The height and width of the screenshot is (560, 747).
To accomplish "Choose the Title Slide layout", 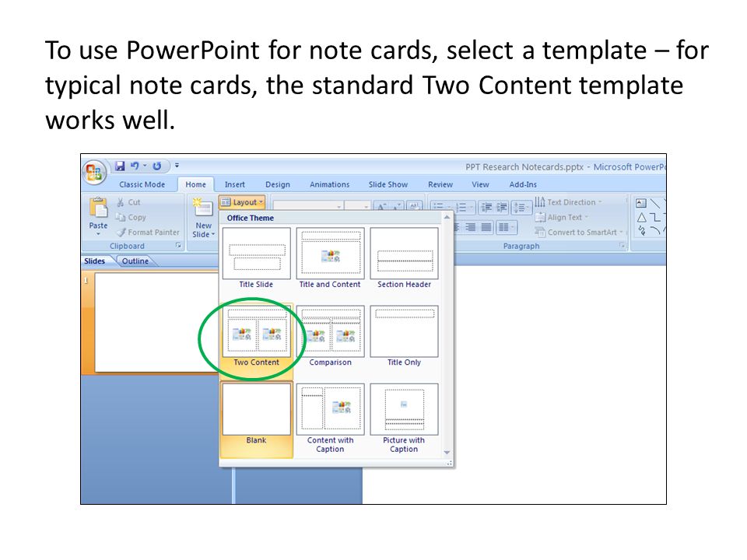I will tap(256, 258).
